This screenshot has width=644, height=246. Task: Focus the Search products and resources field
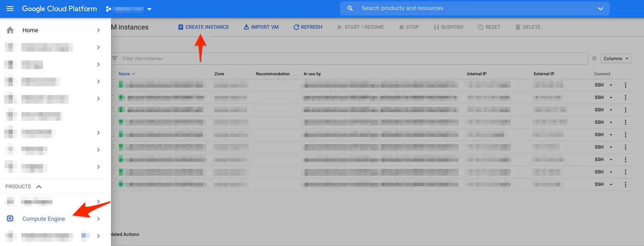pos(474,9)
